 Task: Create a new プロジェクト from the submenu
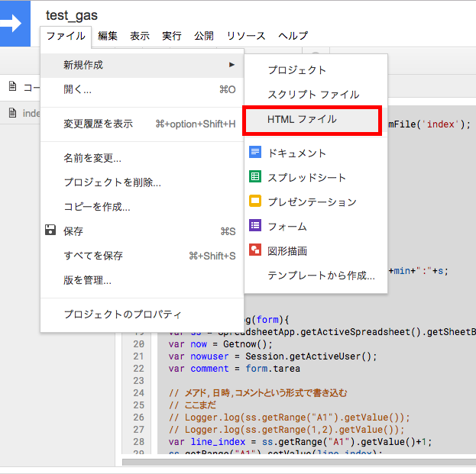(x=316, y=70)
